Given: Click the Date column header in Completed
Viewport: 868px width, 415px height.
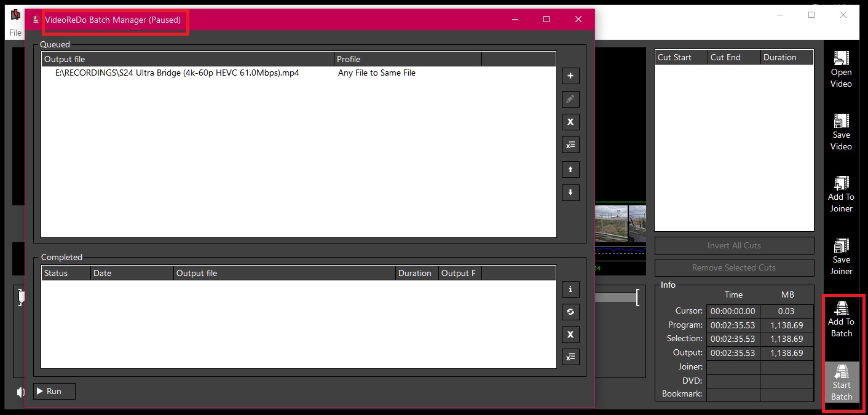Looking at the screenshot, I should (132, 273).
